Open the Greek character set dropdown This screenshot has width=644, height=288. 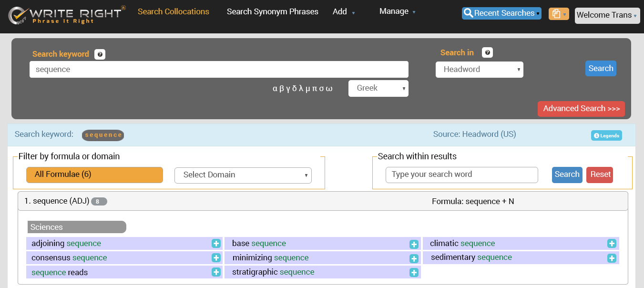pyautogui.click(x=378, y=88)
